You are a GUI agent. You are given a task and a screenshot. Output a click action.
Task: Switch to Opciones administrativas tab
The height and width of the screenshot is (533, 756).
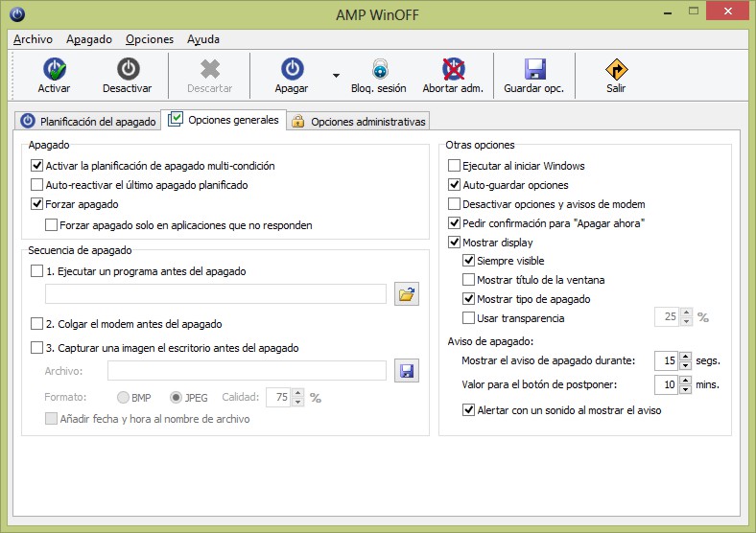coord(358,121)
